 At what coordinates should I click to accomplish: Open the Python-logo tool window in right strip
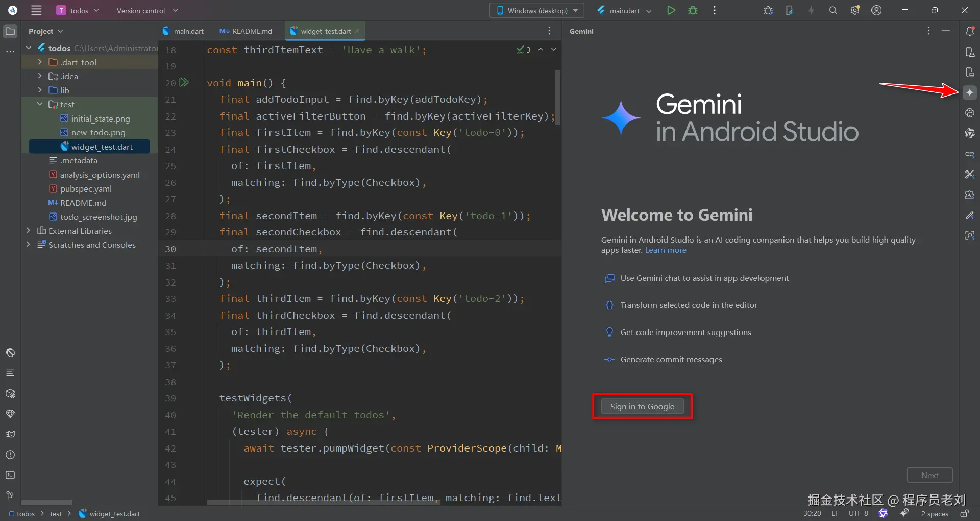[970, 113]
